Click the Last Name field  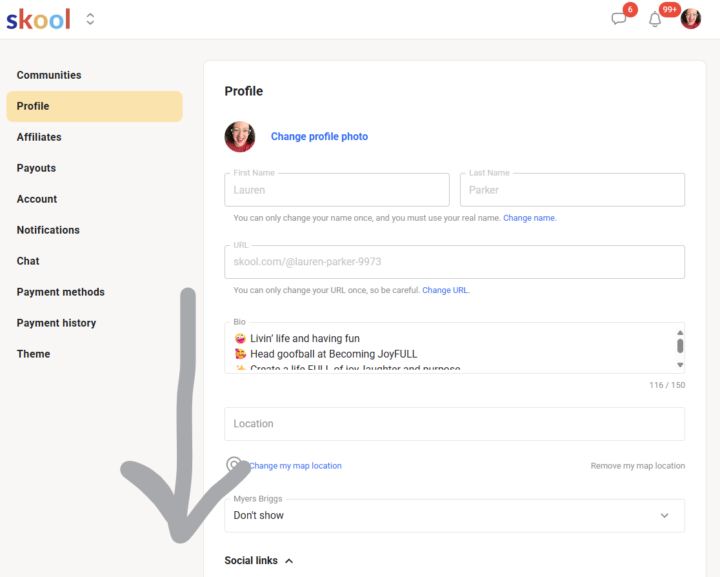(572, 190)
